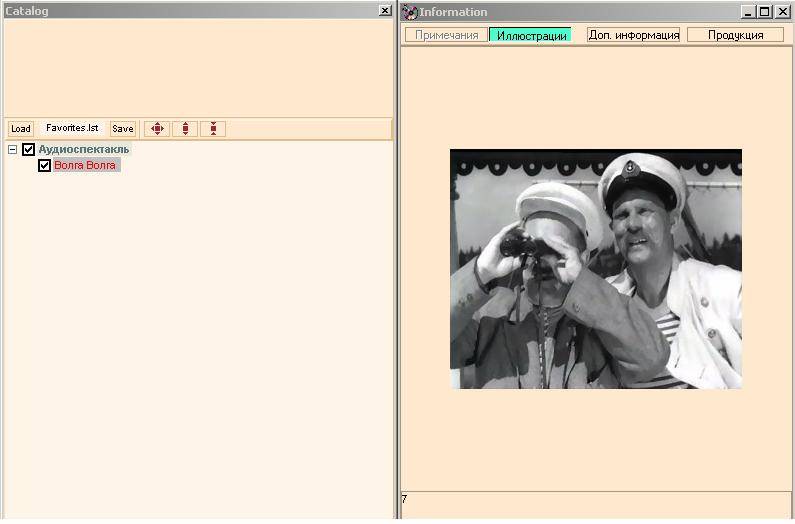
Task: Close the Catalog panel
Action: (x=385, y=11)
